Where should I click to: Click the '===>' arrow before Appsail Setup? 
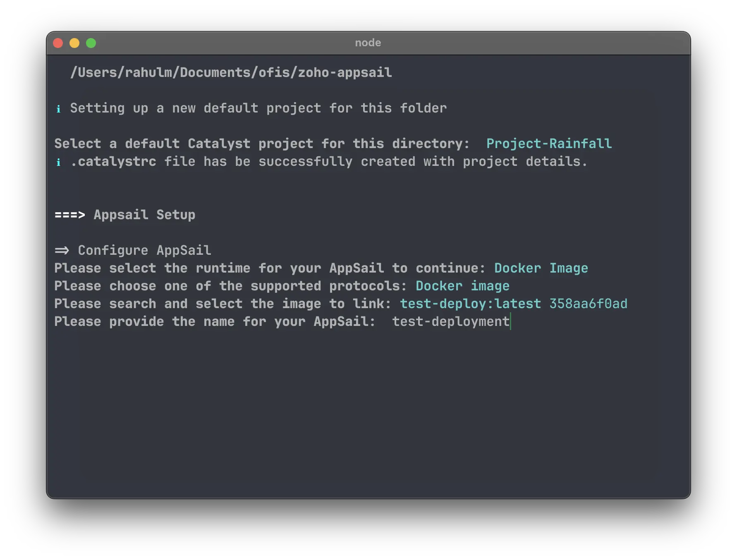[x=69, y=215]
